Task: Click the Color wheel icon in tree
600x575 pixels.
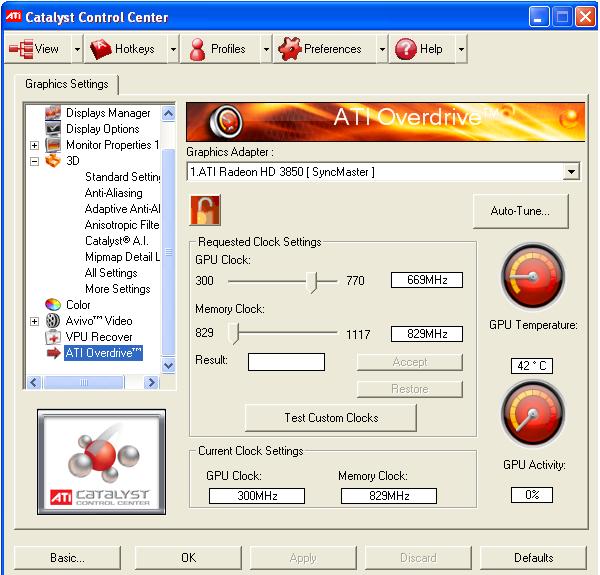Action: (x=53, y=305)
